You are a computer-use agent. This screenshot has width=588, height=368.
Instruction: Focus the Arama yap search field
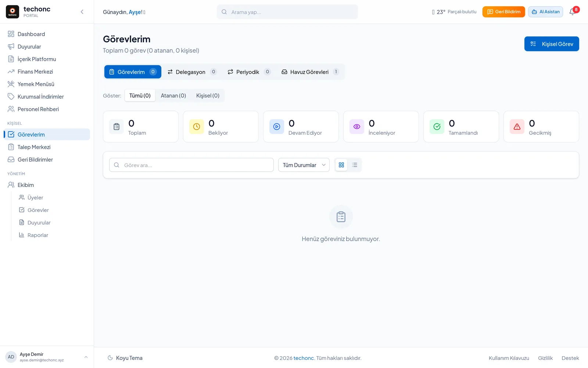click(287, 12)
